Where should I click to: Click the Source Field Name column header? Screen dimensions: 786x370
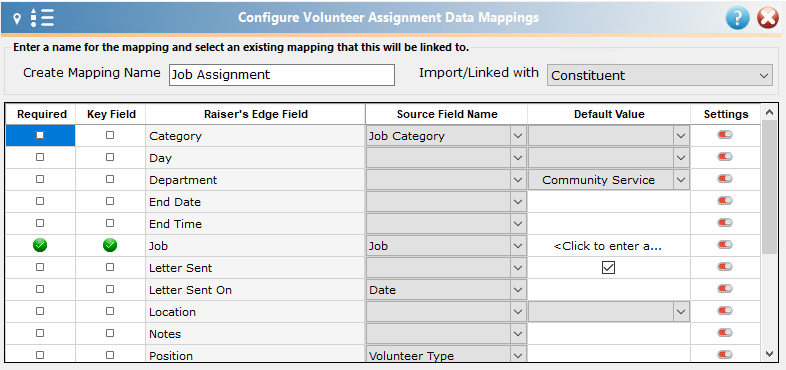coord(447,114)
